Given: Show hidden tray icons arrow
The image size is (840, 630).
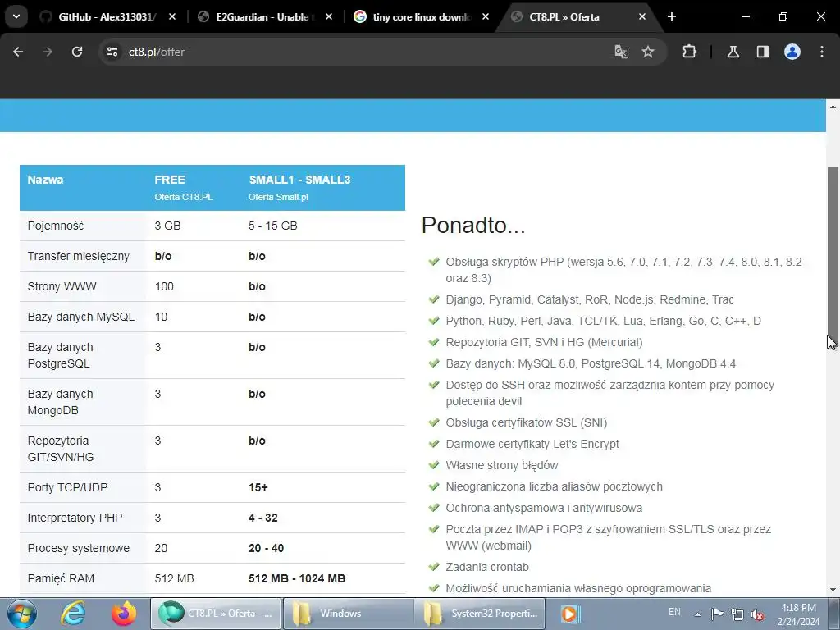Looking at the screenshot, I should point(697,614).
